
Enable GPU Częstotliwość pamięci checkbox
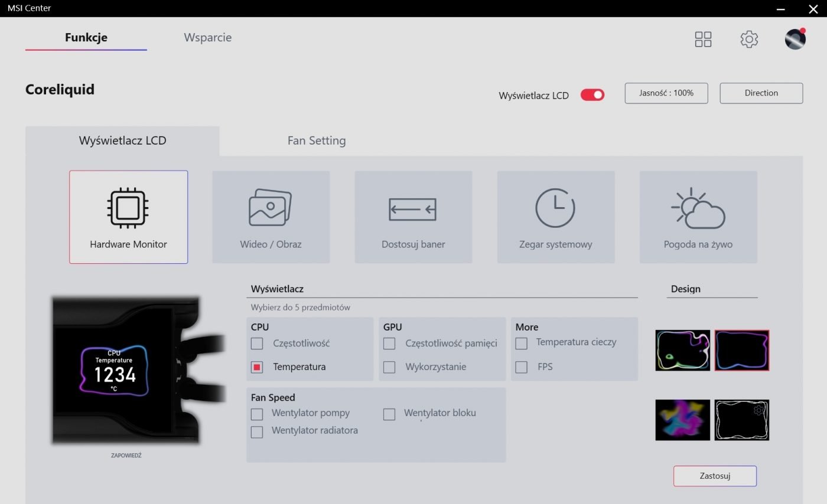click(x=389, y=343)
